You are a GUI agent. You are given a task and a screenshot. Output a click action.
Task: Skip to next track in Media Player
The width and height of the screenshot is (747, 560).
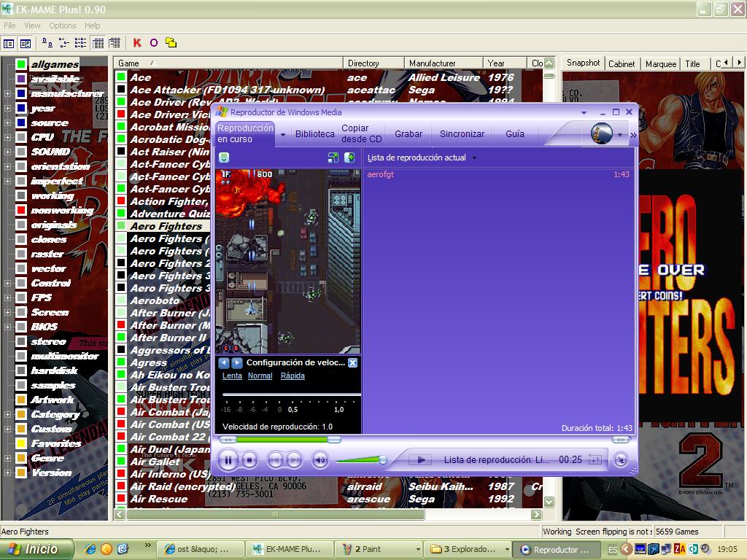click(x=295, y=460)
